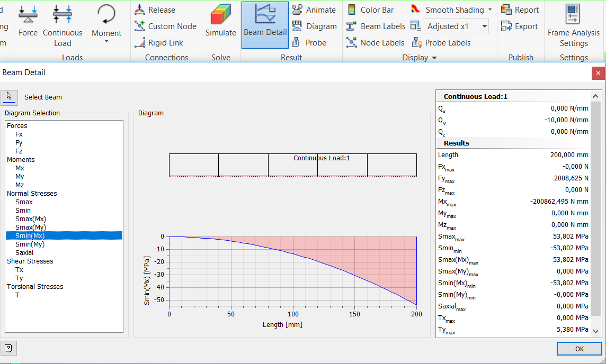Click the -2008,625 N Fymax value
The height and width of the screenshot is (364, 606).
coord(569,178)
